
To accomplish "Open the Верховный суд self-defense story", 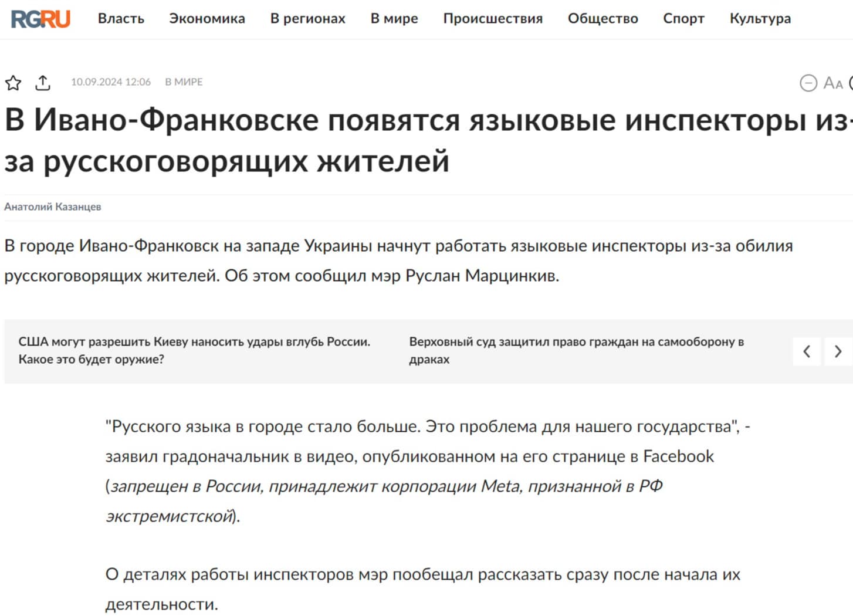I will pos(576,350).
